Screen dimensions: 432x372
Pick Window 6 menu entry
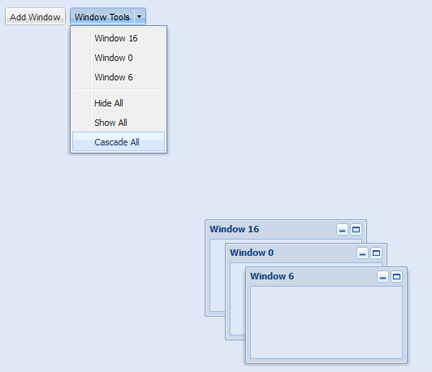(118, 77)
